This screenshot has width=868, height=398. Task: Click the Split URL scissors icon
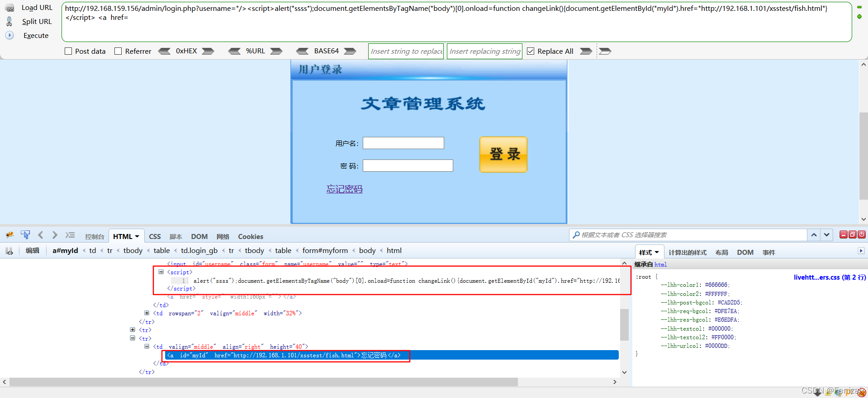click(9, 21)
